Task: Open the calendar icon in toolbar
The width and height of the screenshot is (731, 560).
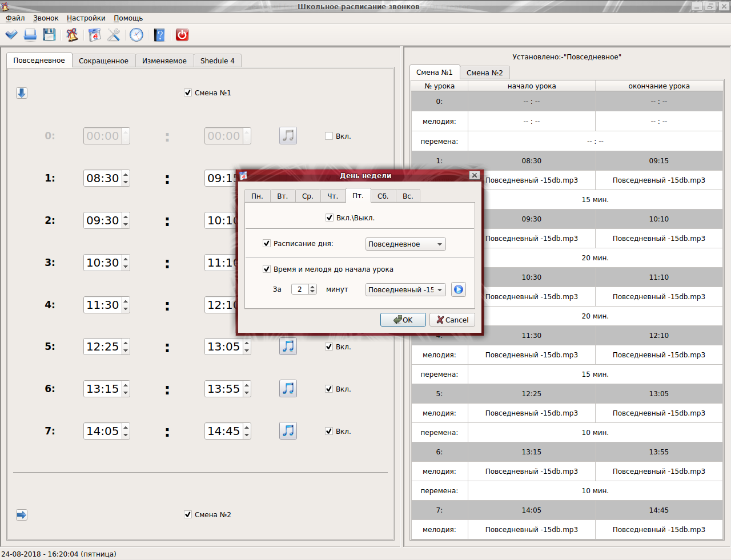Action: (x=94, y=35)
